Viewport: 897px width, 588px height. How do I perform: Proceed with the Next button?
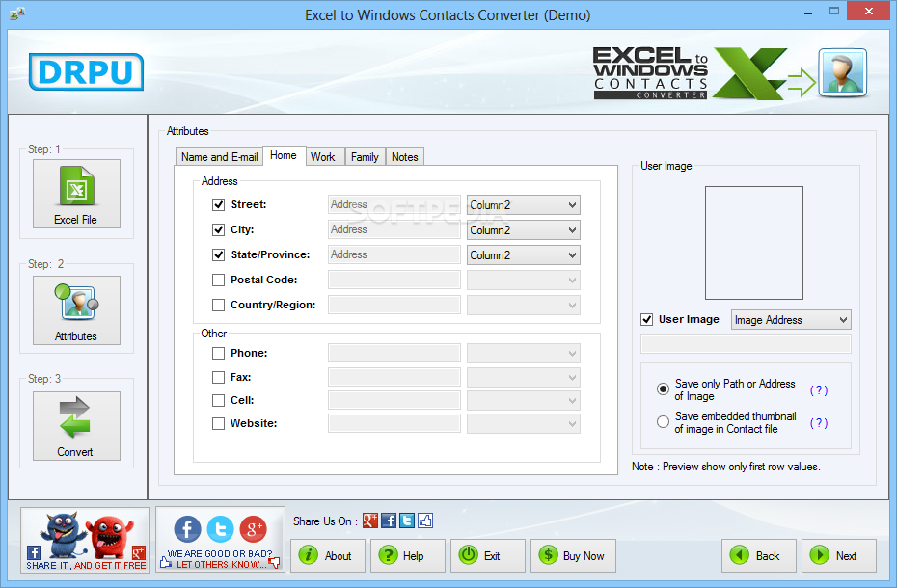839,555
